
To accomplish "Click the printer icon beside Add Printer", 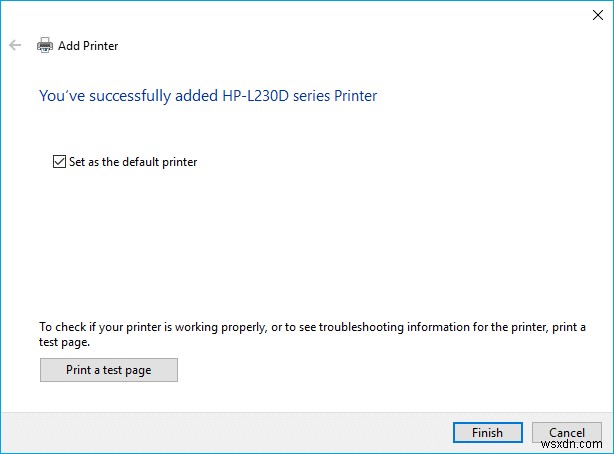I will click(x=45, y=46).
